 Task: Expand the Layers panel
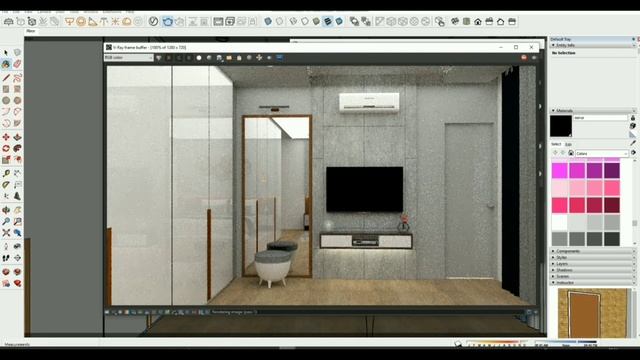click(x=553, y=264)
